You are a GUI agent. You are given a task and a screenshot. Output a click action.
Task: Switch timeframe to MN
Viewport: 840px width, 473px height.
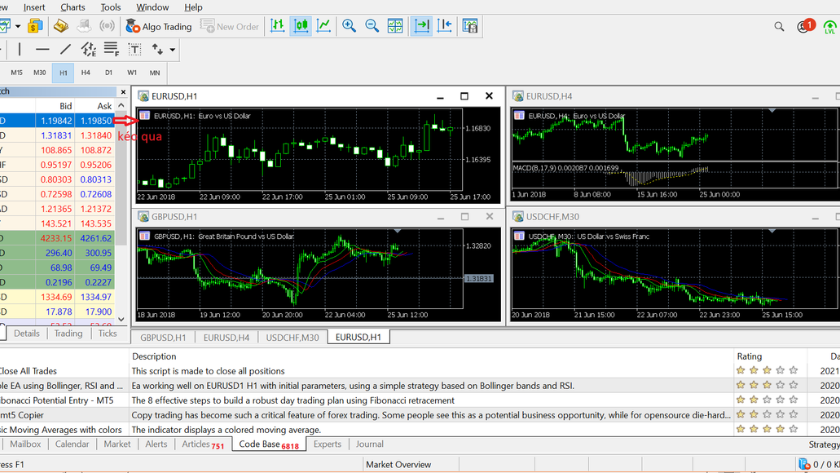(155, 72)
